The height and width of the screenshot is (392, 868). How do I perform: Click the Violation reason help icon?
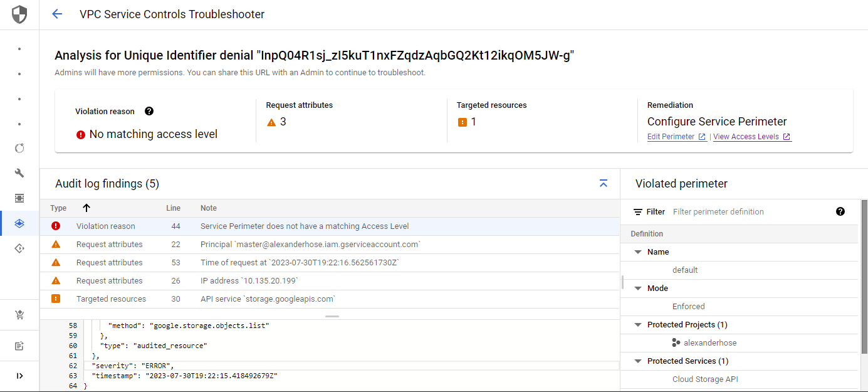[149, 111]
